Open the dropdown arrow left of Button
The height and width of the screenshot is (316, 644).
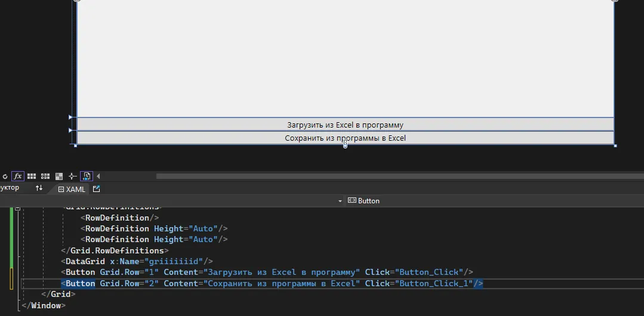(340, 201)
